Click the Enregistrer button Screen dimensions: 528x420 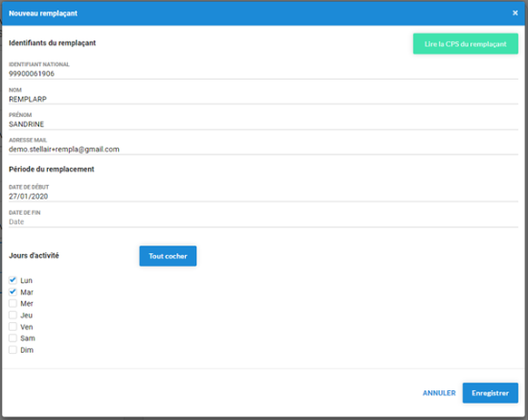click(491, 393)
